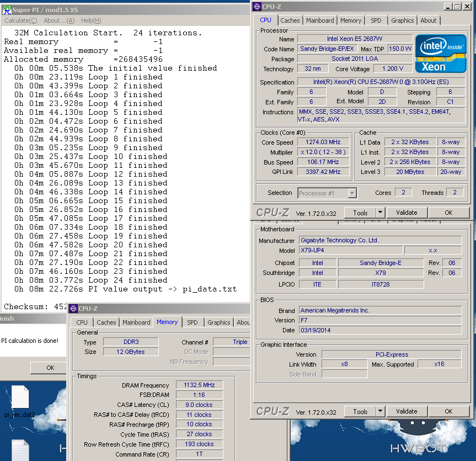Image resolution: width=476 pixels, height=461 pixels.
Task: Click OK in the top CPU-Z window
Action: (448, 213)
